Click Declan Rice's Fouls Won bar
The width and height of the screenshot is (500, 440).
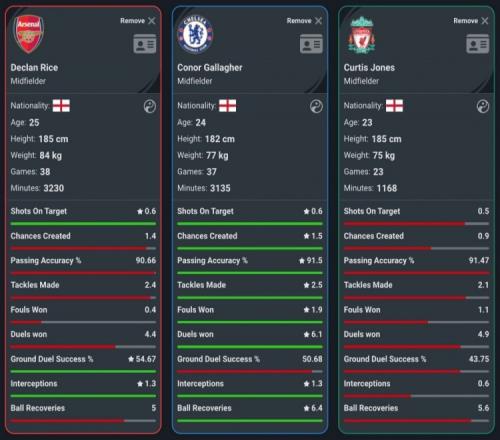[x=83, y=322]
